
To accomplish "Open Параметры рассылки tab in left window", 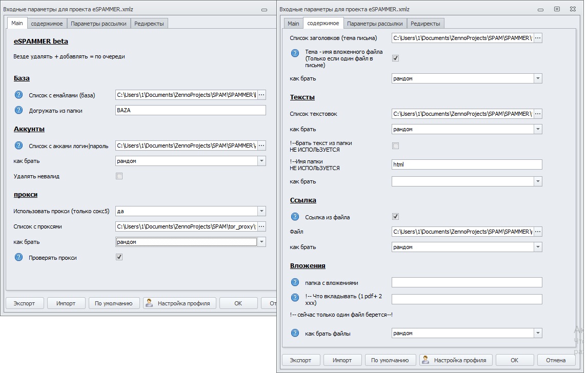I will 98,24.
